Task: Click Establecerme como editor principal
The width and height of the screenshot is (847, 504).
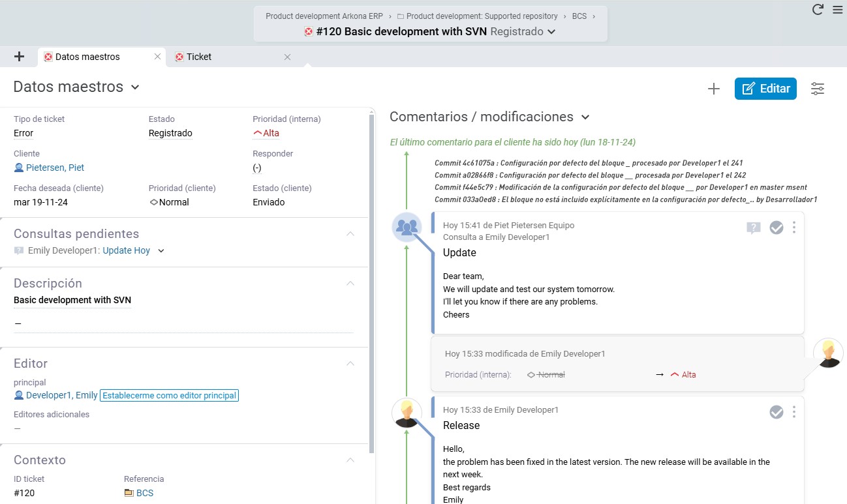Action: [x=169, y=396]
